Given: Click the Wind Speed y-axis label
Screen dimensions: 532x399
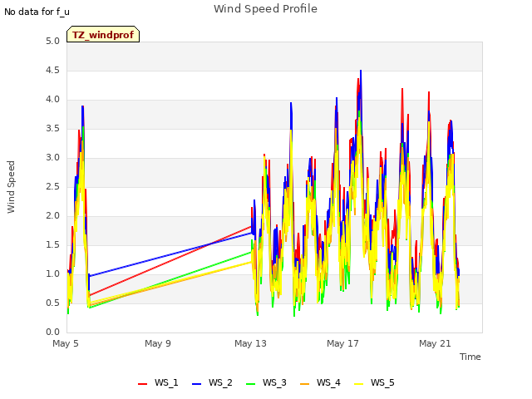Looking at the screenshot, I should [11, 187].
